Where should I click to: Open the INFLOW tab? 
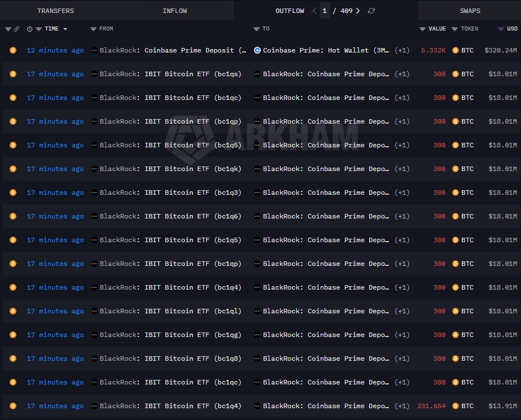click(175, 11)
